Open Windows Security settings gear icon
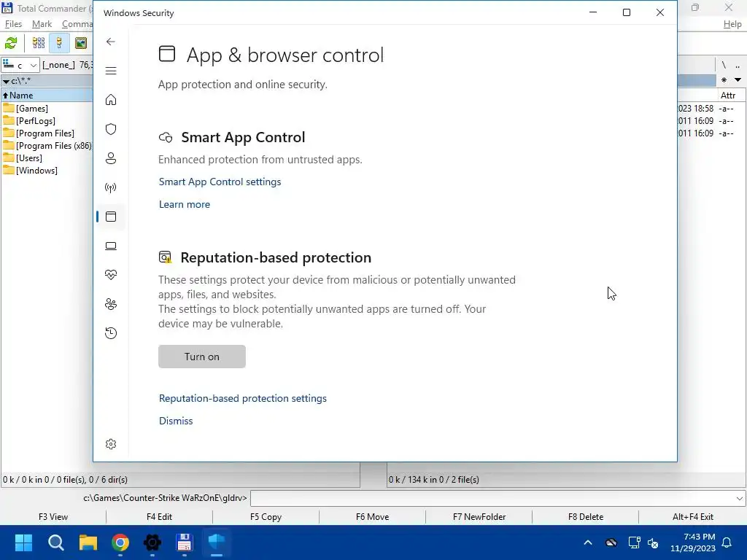 point(111,444)
